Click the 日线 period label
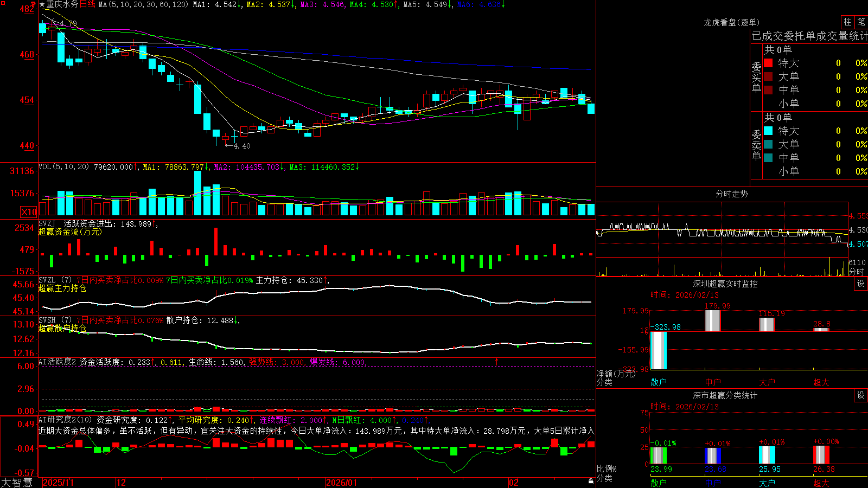Screen dimensions: 868x488 [87, 4]
